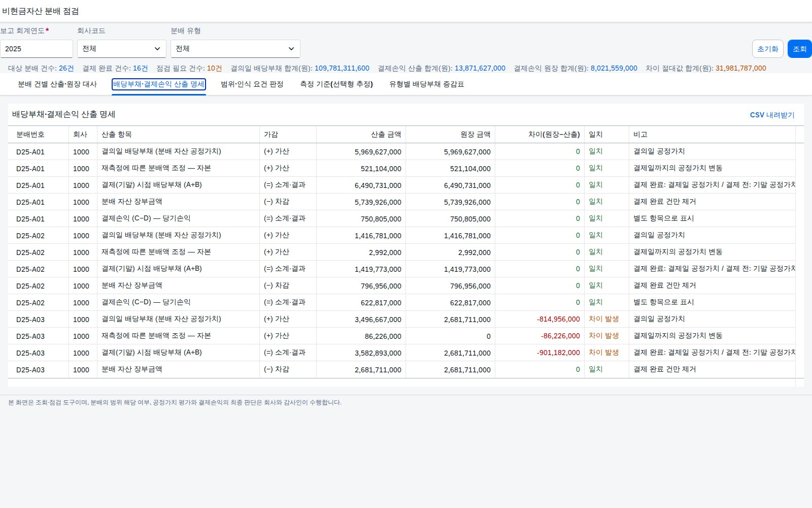Download data via CSV 내려받기

772,115
